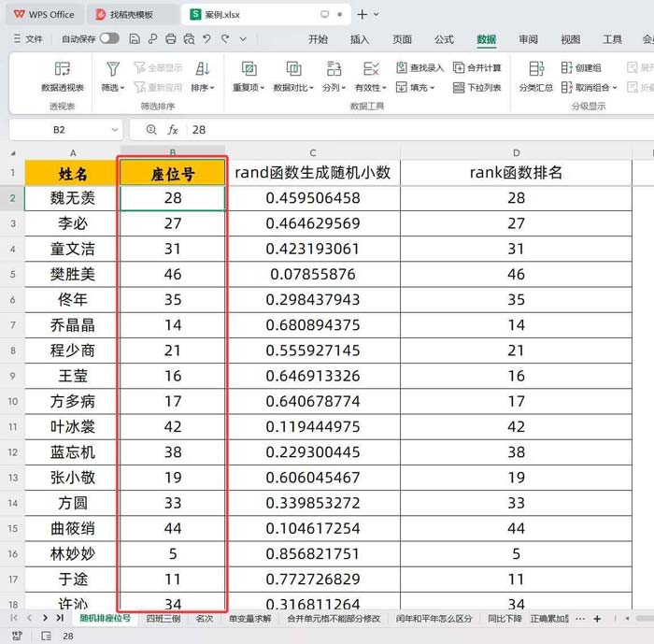Viewport: 654px width, 644px height.
Task: Click the 有效性 validation icon
Action: [371, 69]
